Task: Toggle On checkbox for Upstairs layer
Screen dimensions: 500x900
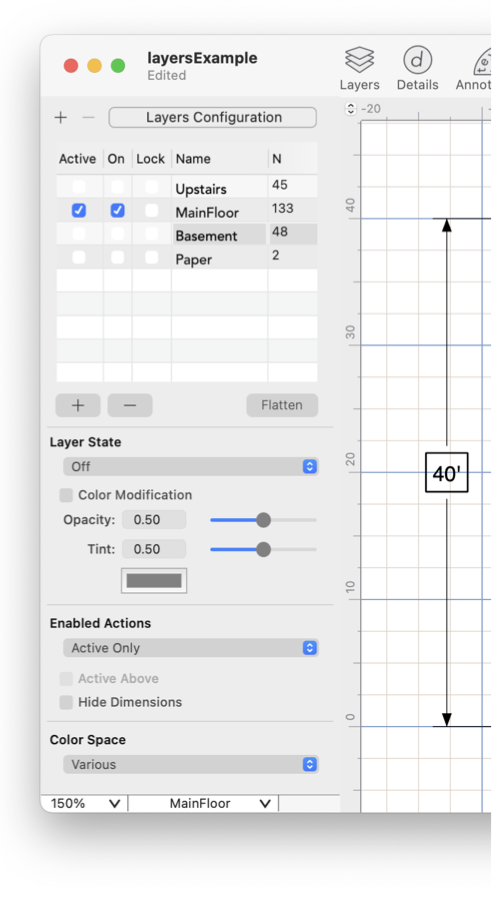Action: coord(117,187)
